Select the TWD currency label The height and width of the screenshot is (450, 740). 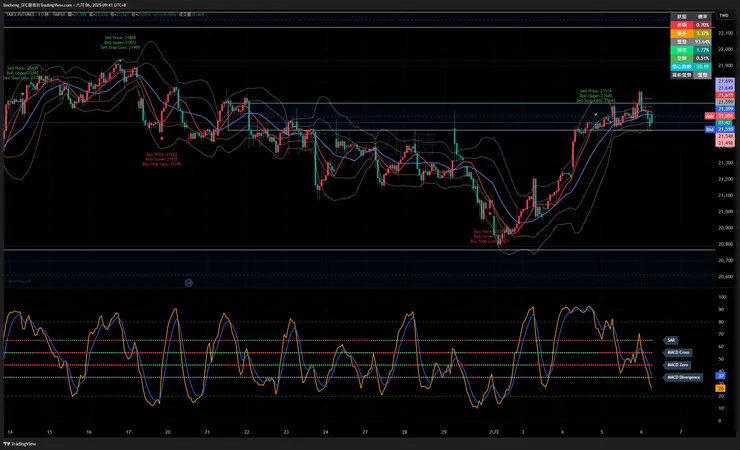[723, 16]
